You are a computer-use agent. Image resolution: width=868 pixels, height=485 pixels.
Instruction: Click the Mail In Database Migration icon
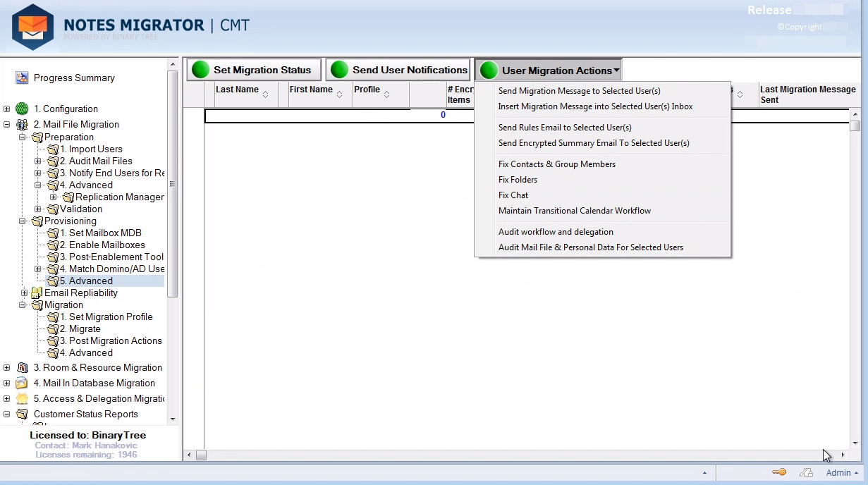pyautogui.click(x=22, y=383)
